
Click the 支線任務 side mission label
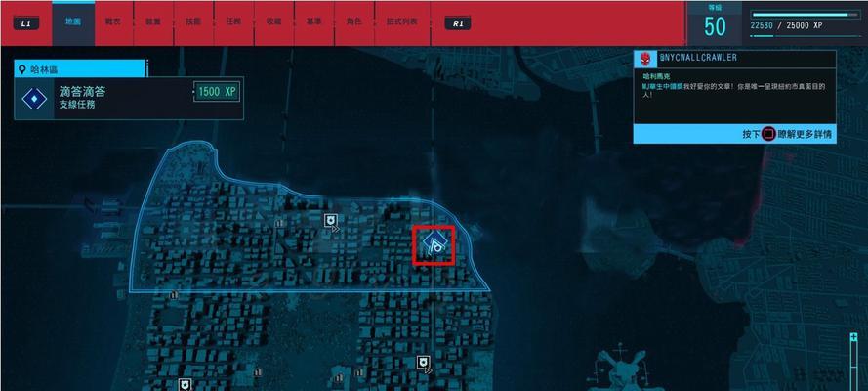coord(77,105)
